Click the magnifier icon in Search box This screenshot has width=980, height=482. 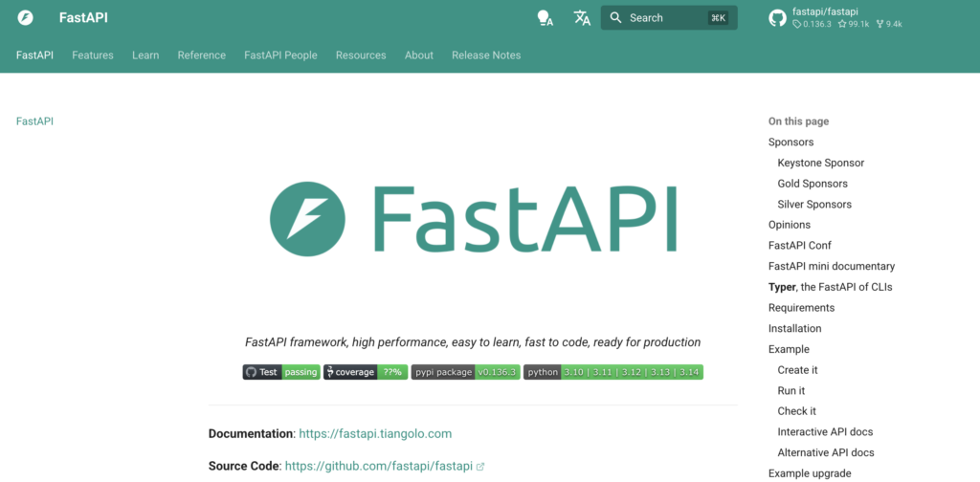(615, 17)
